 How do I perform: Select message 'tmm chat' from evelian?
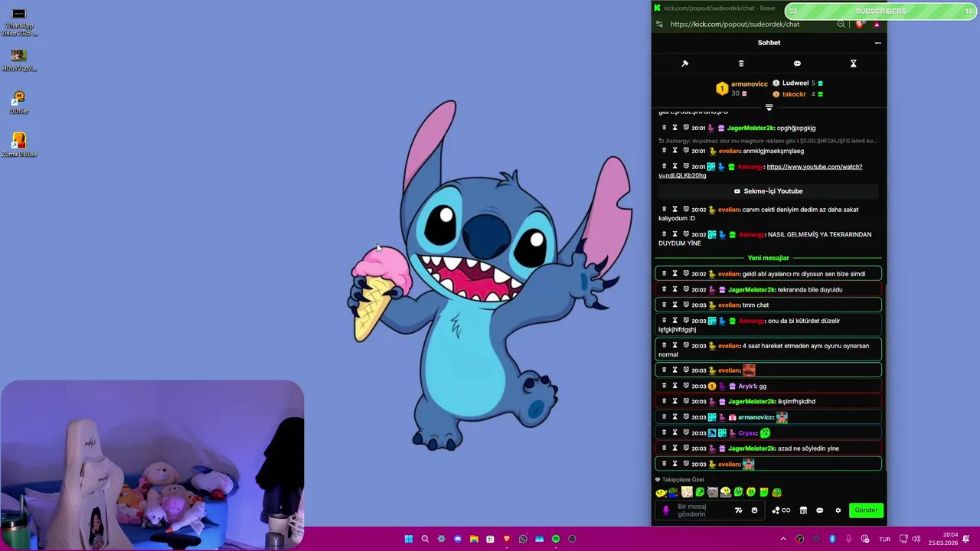coord(755,305)
